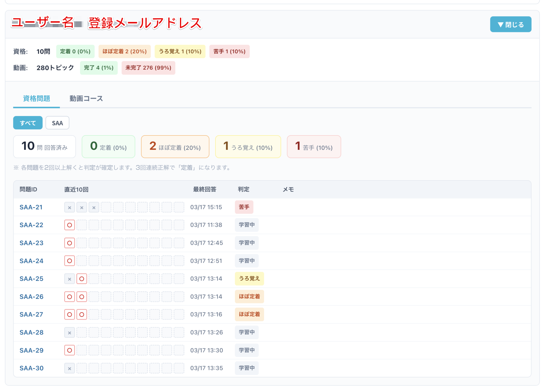546x392 pixels.
Task: Click the 苦手 judgment badge for SAA-21
Action: (x=244, y=207)
